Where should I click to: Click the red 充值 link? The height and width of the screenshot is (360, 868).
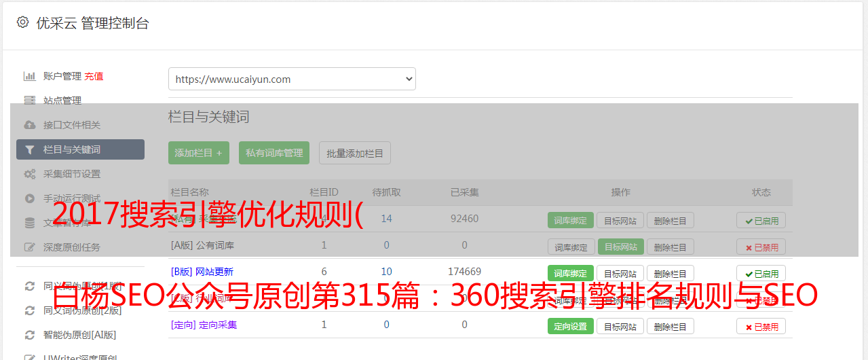click(x=94, y=76)
